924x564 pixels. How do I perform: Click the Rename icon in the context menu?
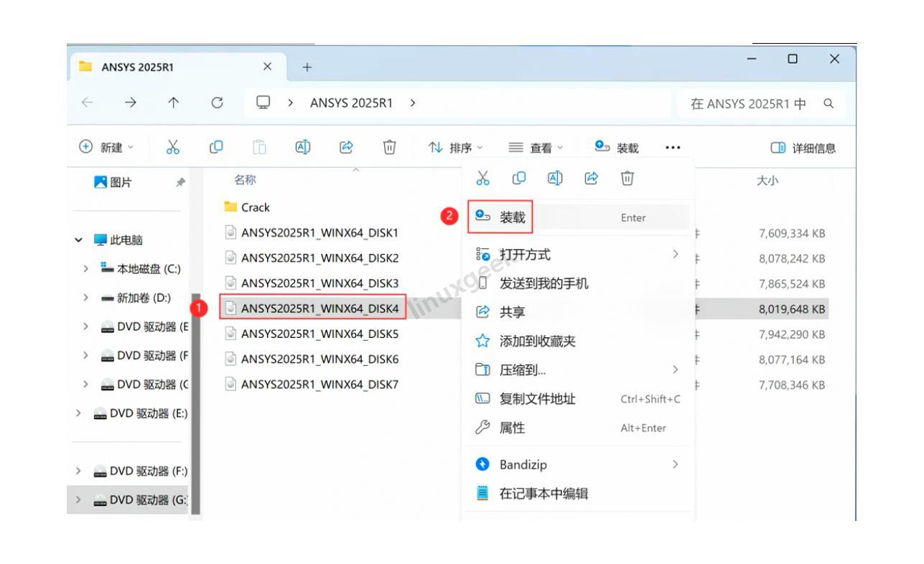(555, 178)
